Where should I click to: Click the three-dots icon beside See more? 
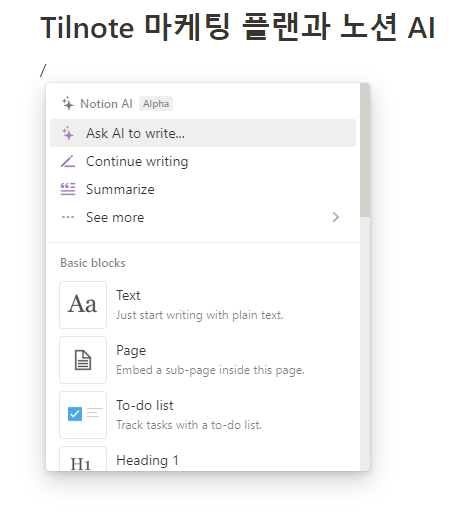(x=68, y=217)
